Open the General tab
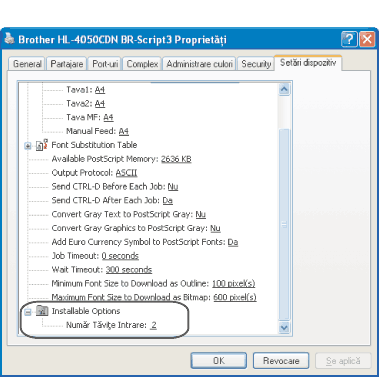The height and width of the screenshot is (377, 379). tap(27, 64)
